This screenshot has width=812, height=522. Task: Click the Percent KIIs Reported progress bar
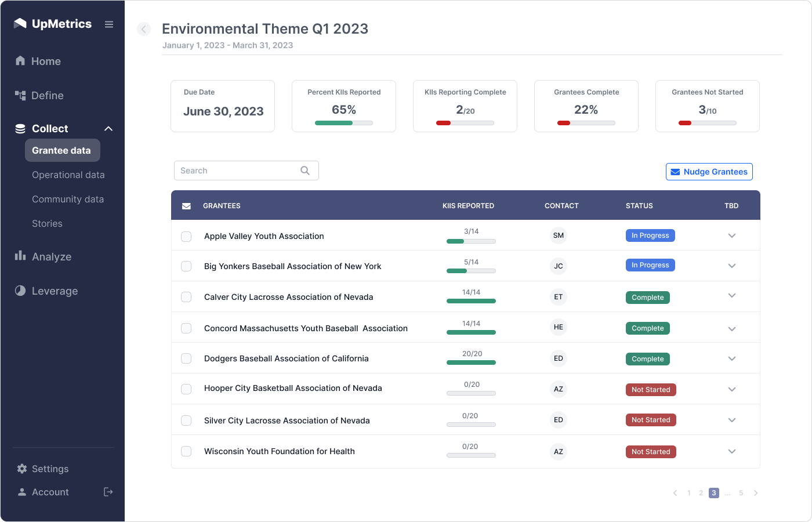pos(344,123)
